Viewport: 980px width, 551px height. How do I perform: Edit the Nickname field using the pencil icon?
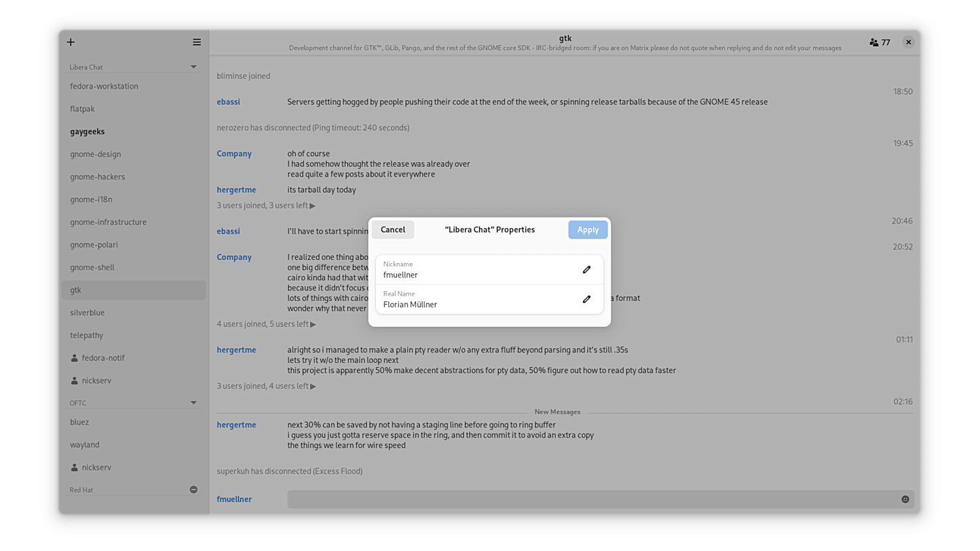(x=586, y=270)
